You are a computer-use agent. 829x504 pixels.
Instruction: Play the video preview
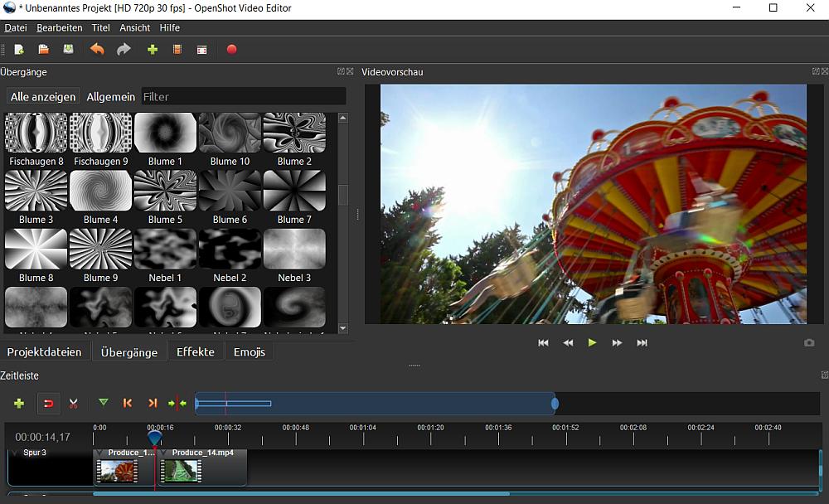pos(592,342)
